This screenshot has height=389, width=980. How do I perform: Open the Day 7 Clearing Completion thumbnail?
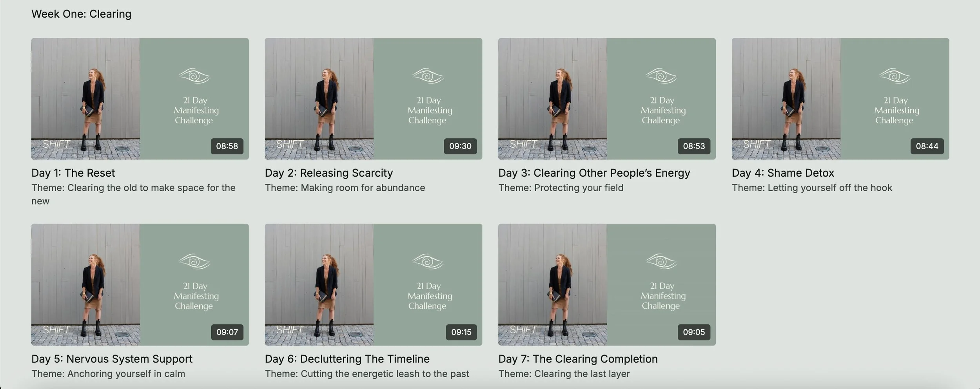tap(607, 284)
